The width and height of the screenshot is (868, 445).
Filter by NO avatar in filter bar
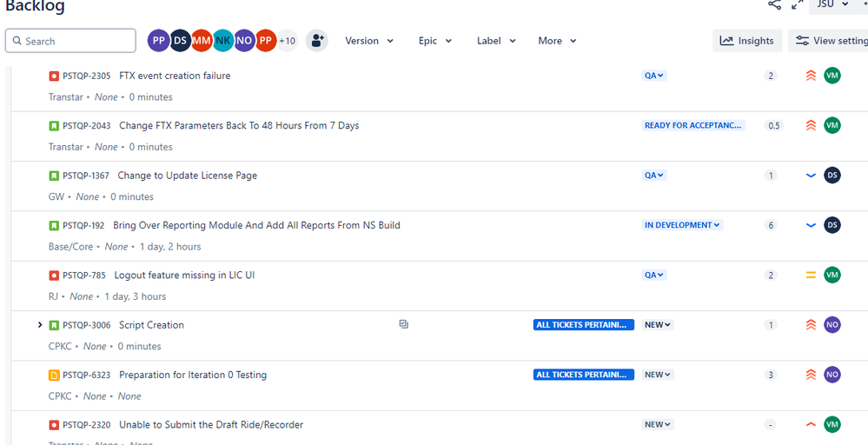click(x=244, y=40)
